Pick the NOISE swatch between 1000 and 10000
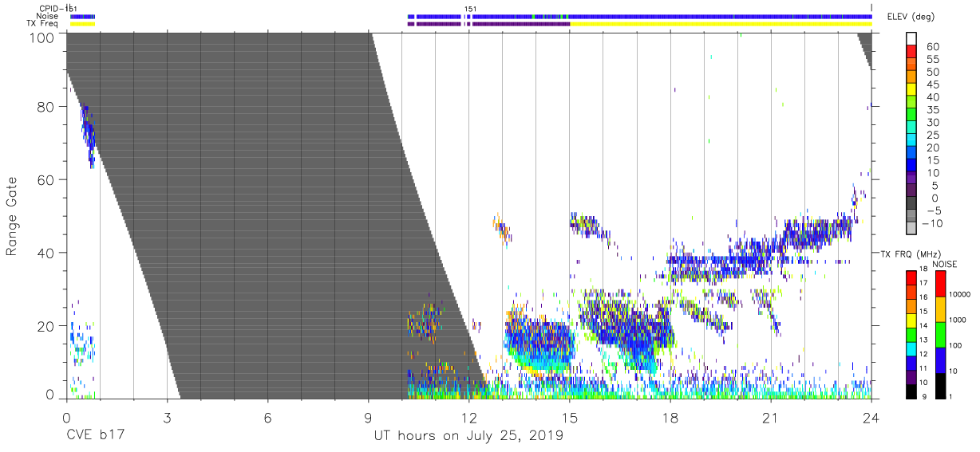The height and width of the screenshot is (452, 980). (940, 309)
